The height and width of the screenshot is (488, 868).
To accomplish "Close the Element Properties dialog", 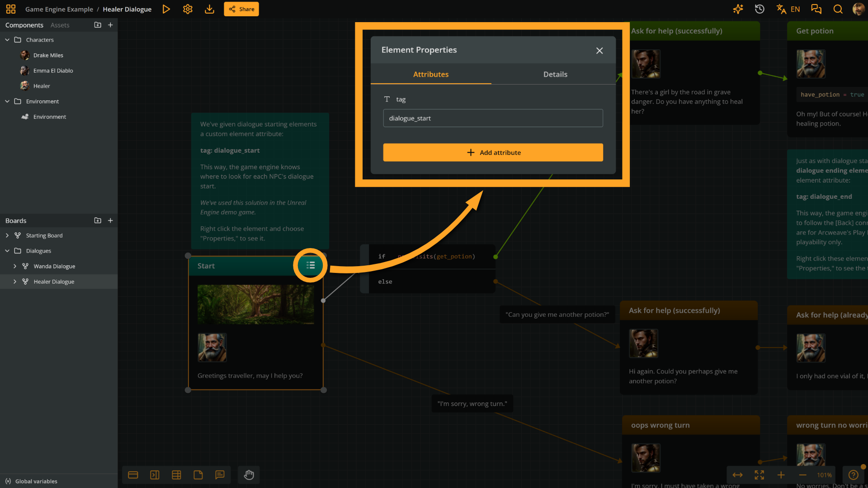I will tap(599, 51).
